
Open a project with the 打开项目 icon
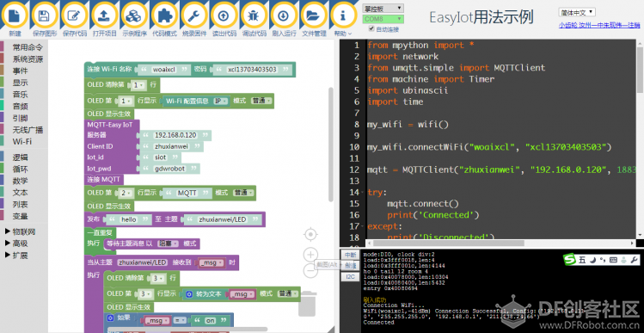[x=104, y=15]
